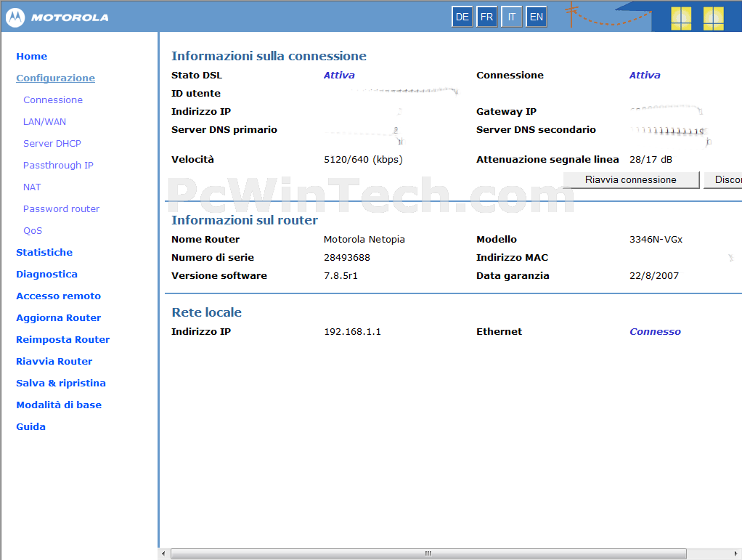Screen dimensions: 742x560
Task: Switch language to EN
Action: (x=536, y=17)
